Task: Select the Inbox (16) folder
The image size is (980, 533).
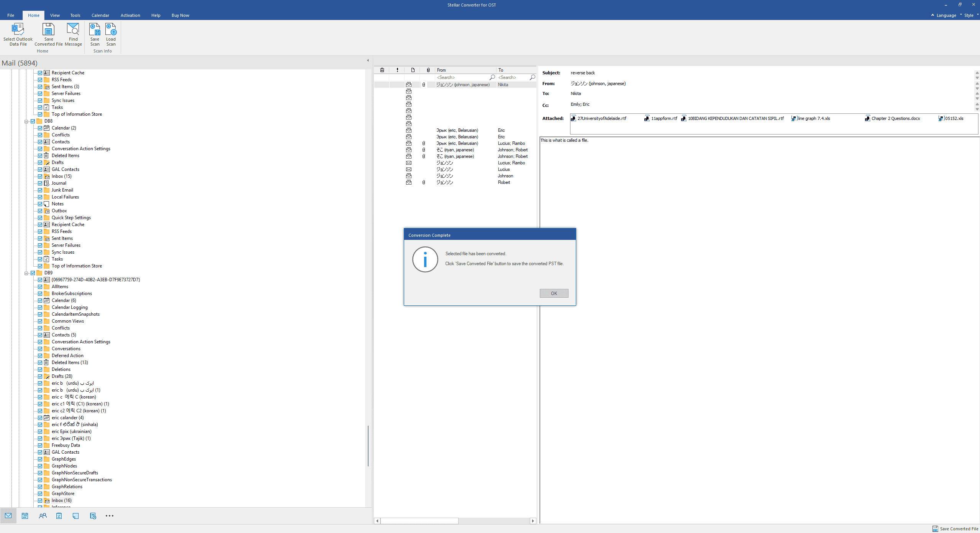Action: click(x=62, y=500)
